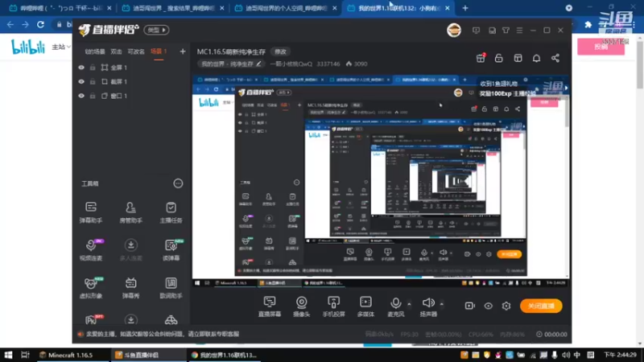Image resolution: width=644 pixels, height=362 pixels.
Task: Hide the 窗口 1 source
Action: tap(81, 96)
